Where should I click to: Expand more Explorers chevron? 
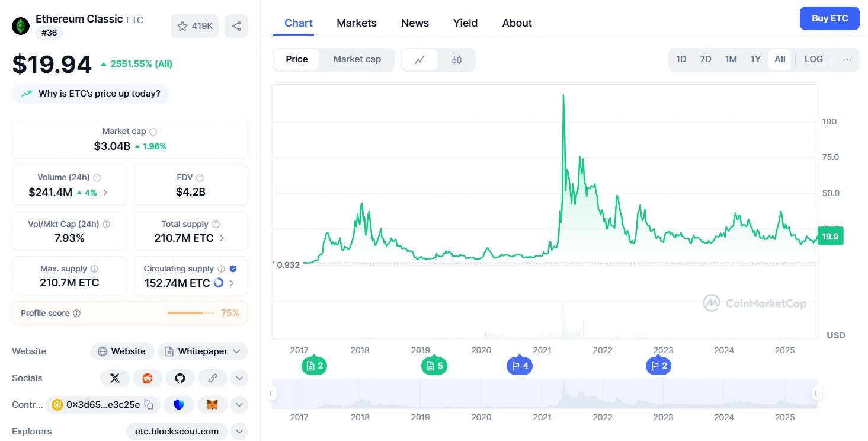point(239,432)
